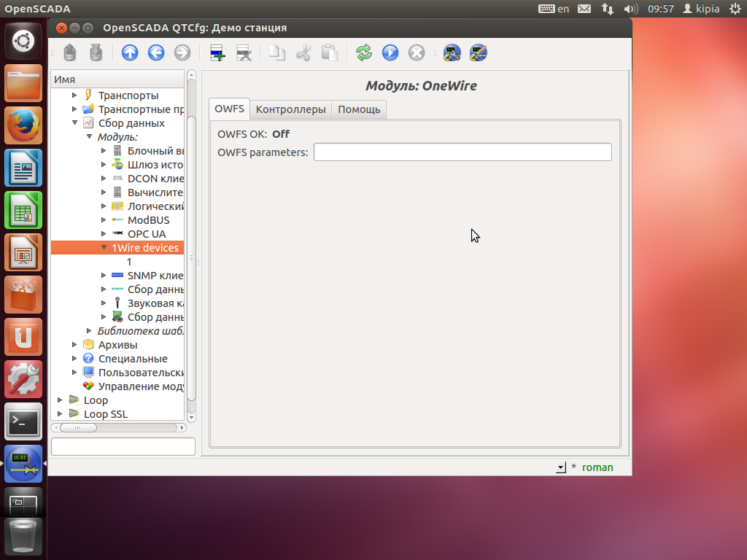Open the Terminal from the Ubuntu launcher
747x560 pixels.
(x=23, y=421)
